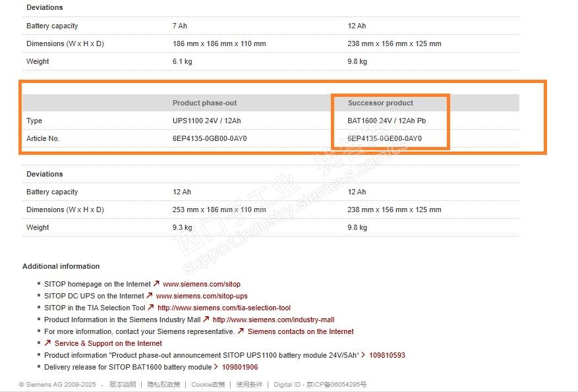This screenshot has width=578, height=392.
Task: Click the 'Product phase-out' column header
Action: [x=204, y=103]
